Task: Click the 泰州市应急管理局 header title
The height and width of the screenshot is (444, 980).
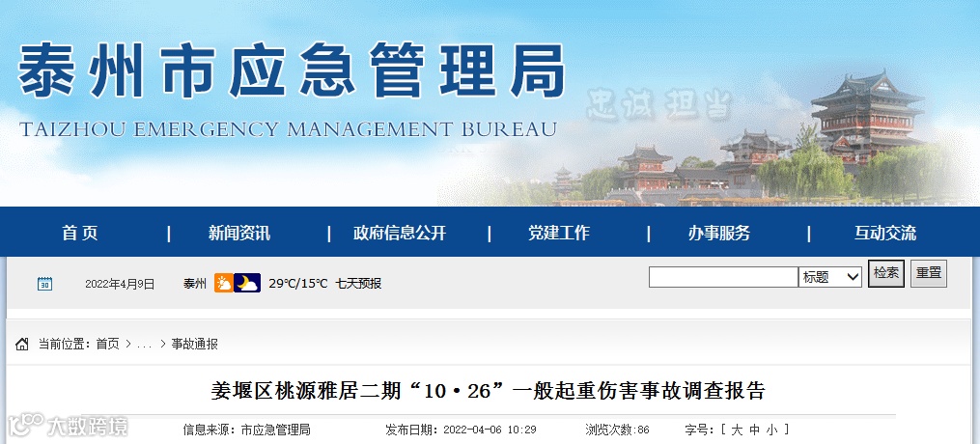Action: click(x=292, y=71)
